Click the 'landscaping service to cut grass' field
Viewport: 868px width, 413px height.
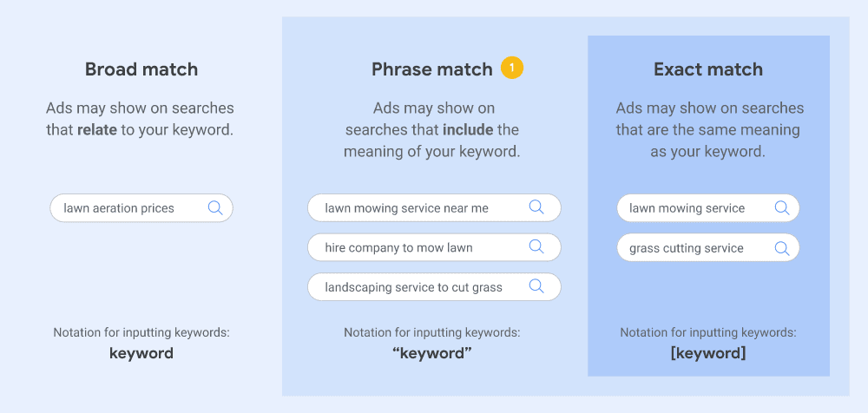point(435,287)
